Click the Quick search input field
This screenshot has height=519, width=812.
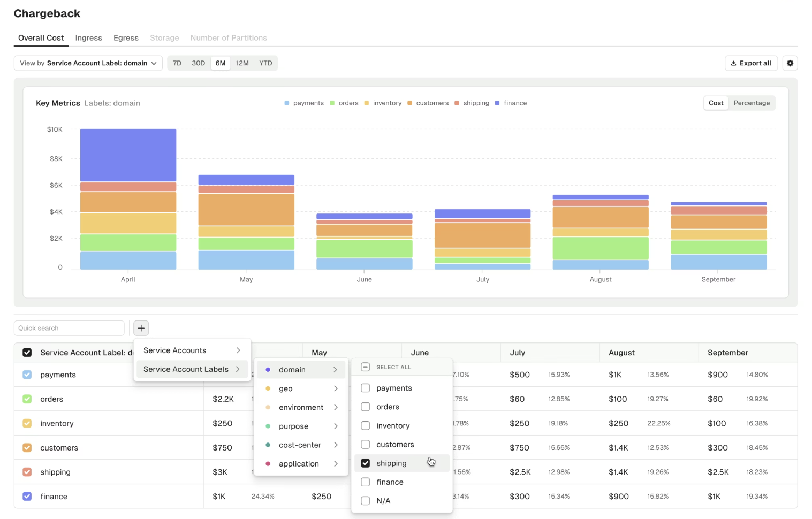69,328
